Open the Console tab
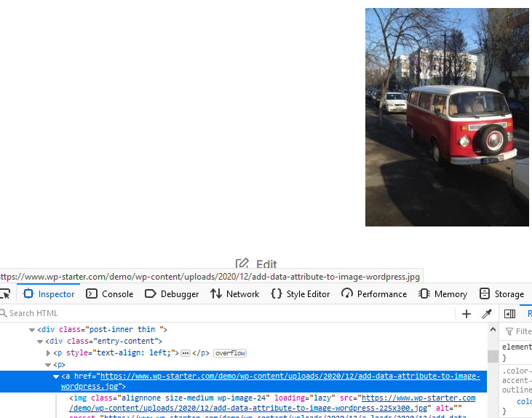Image resolution: width=532 pixels, height=418 pixels. [x=110, y=293]
